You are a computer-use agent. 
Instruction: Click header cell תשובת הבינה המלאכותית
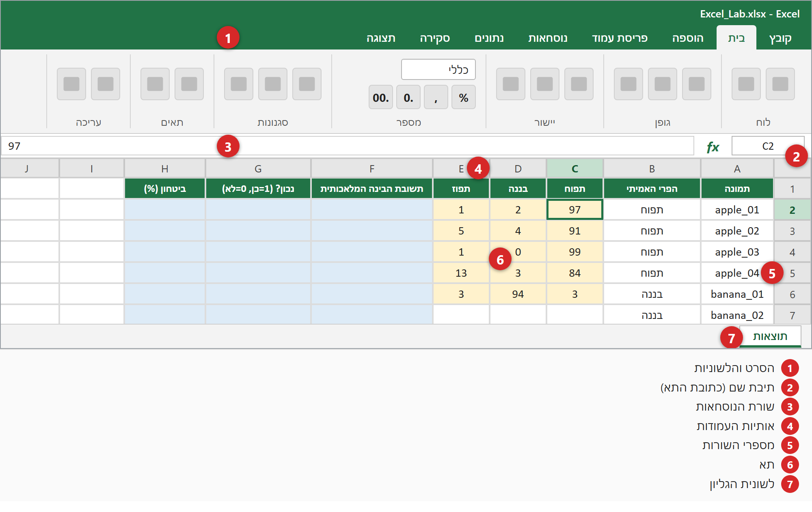[x=372, y=189]
